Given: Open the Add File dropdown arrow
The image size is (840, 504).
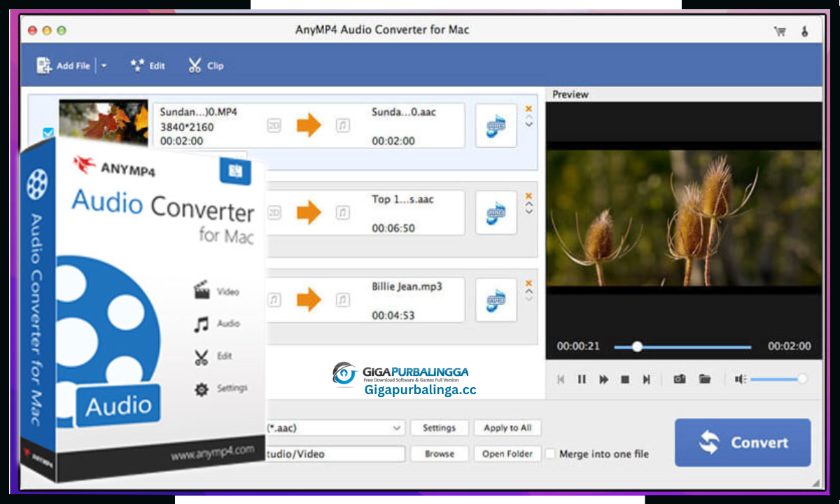Looking at the screenshot, I should tap(104, 66).
